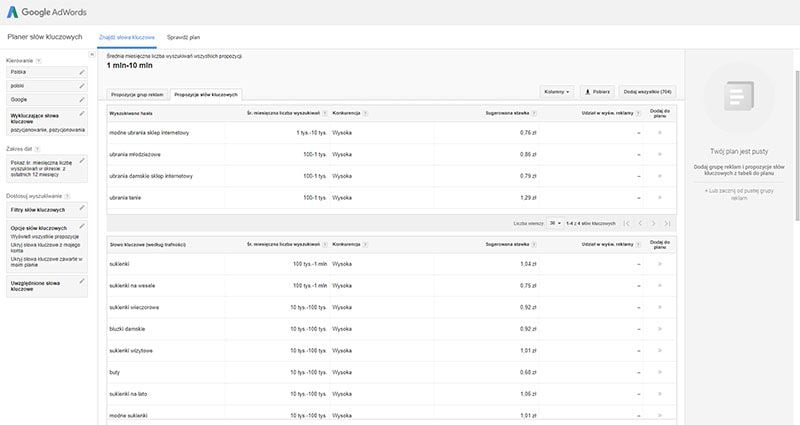The width and height of the screenshot is (800, 425).
Task: Select keyword modne ubrania sklep internetowy
Action: (149, 133)
